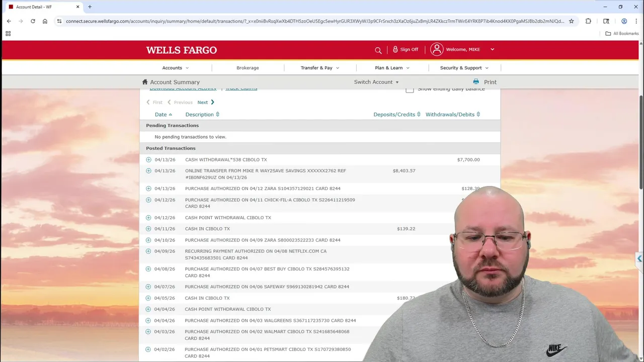The image size is (644, 362).
Task: Expand the CHICK-FIL-A CIBOLO TX transaction
Action: (148, 200)
